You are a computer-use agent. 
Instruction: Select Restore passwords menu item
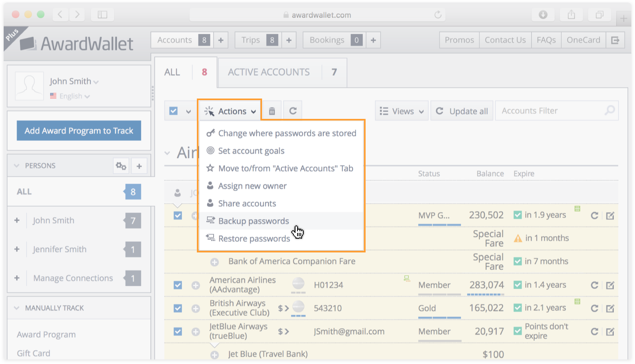pyautogui.click(x=281, y=238)
